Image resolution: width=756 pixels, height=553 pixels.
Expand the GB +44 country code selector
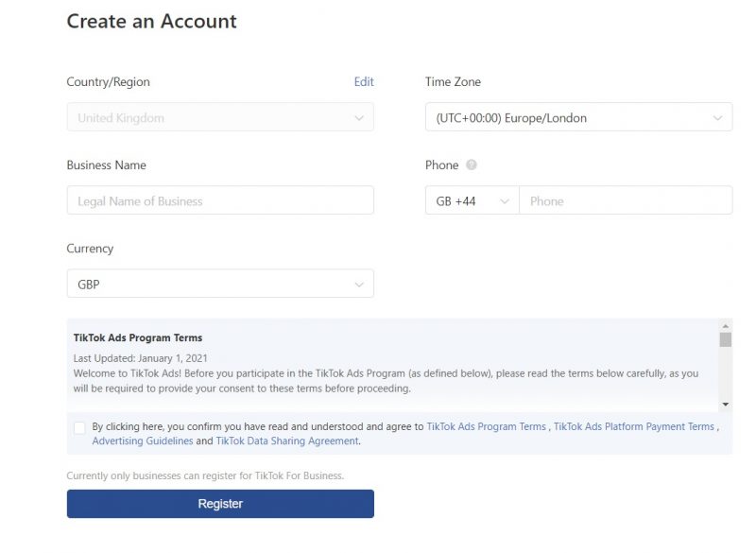pos(472,201)
